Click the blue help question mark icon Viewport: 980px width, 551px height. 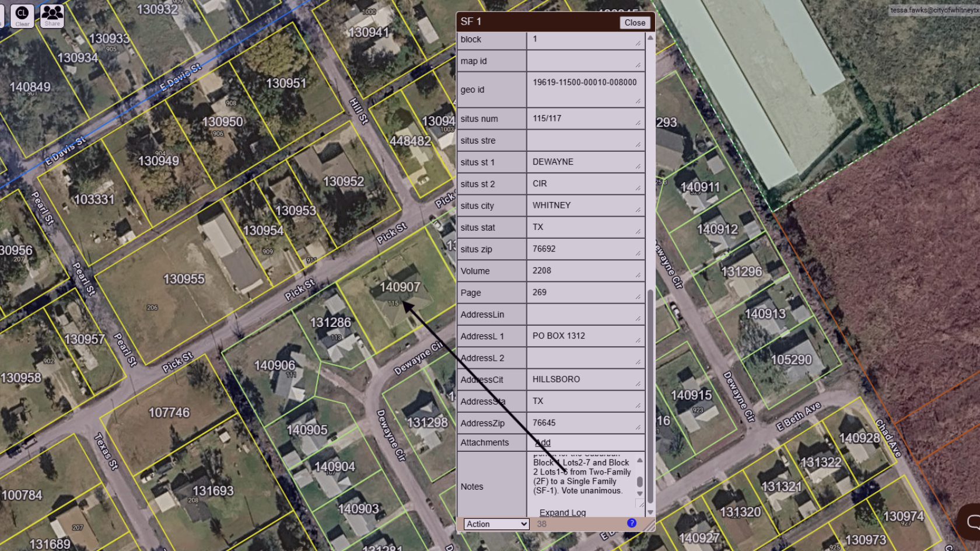(x=632, y=523)
